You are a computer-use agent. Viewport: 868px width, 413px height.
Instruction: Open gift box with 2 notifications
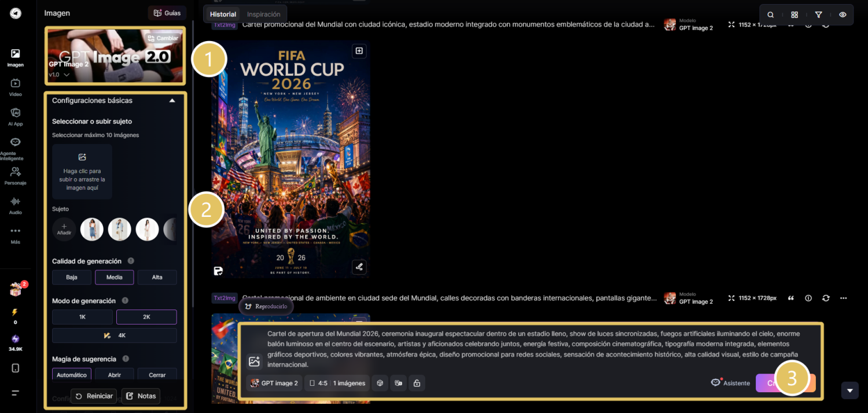click(x=16, y=290)
